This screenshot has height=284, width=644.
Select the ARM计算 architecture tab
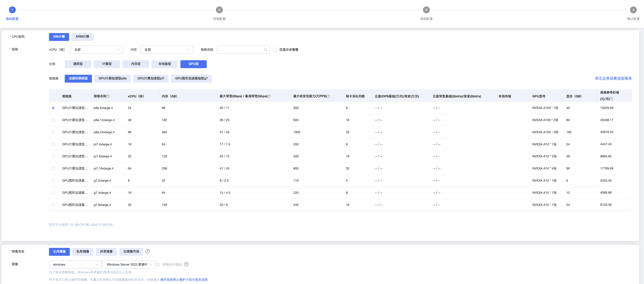point(83,37)
